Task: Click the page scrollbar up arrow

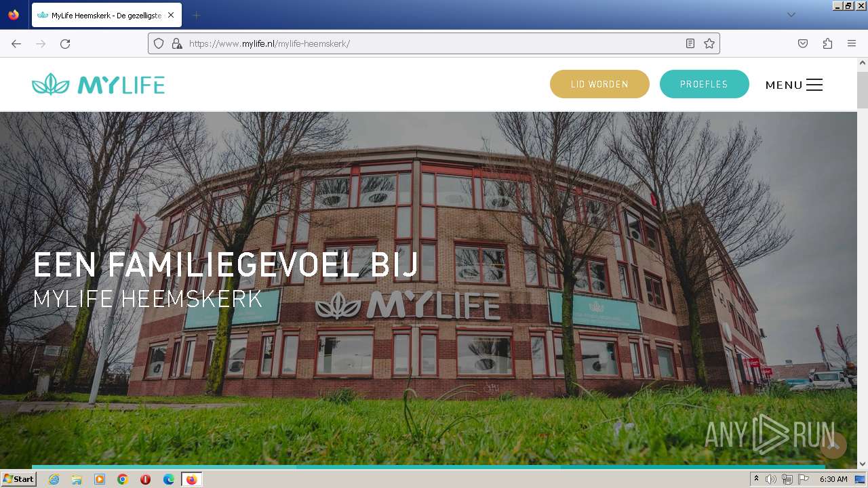Action: point(863,63)
